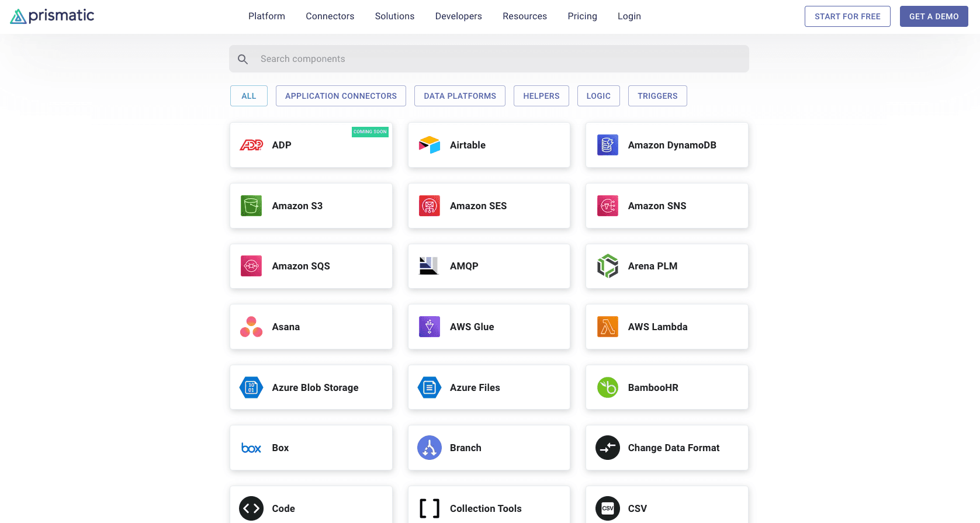The width and height of the screenshot is (980, 523).
Task: Click the Login link
Action: [x=629, y=16]
